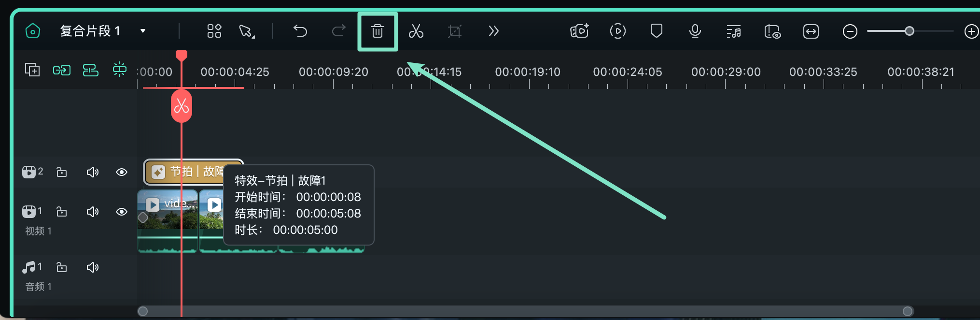
Task: Click the 00:00:29:00 ruler timestamp
Action: [x=726, y=72]
